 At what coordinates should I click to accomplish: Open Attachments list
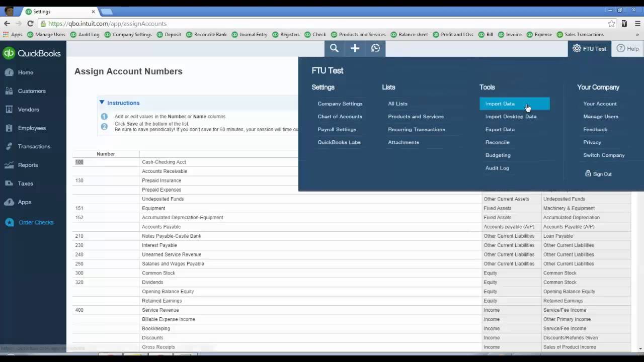click(x=403, y=142)
